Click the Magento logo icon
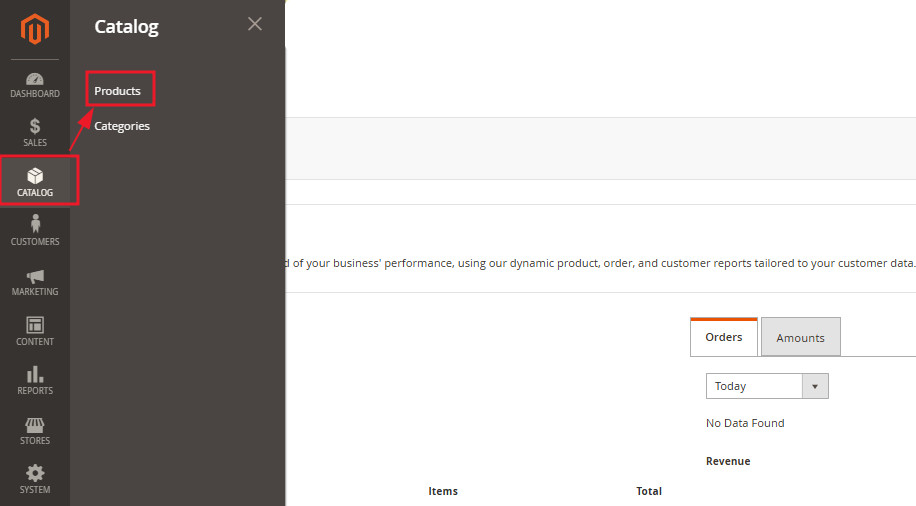Image resolution: width=916 pixels, height=506 pixels. tap(35, 29)
